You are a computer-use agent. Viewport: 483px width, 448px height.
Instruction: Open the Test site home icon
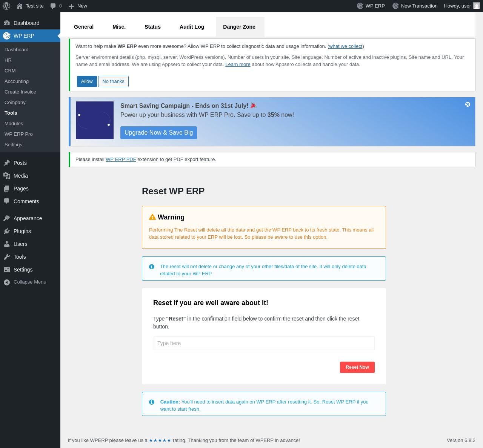click(19, 6)
